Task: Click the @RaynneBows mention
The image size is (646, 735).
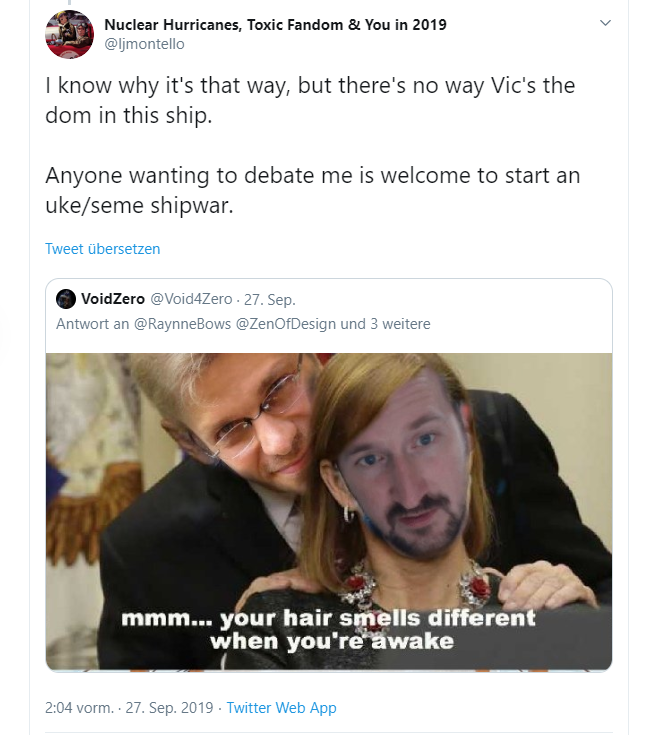Action: tap(182, 324)
